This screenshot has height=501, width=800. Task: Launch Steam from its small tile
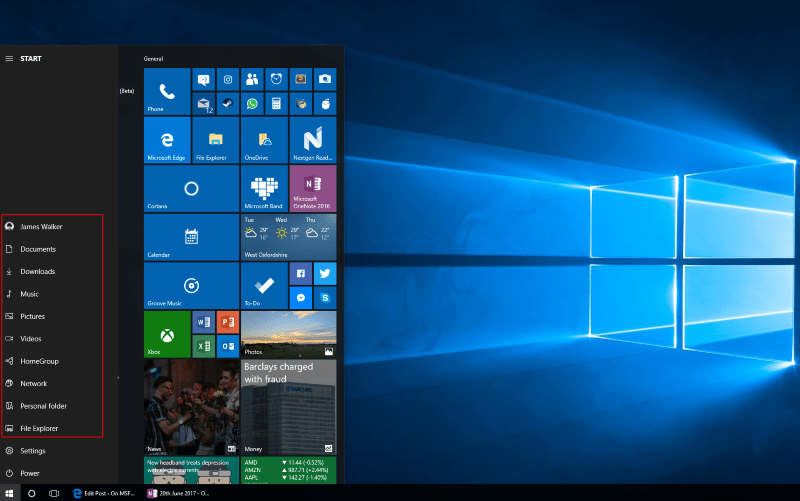coord(228,104)
